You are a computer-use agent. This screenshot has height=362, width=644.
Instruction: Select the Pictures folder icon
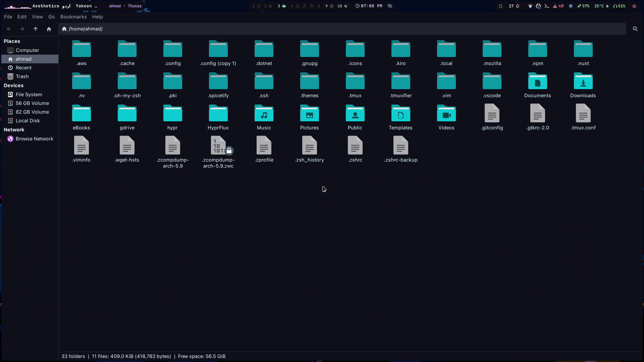point(309,113)
